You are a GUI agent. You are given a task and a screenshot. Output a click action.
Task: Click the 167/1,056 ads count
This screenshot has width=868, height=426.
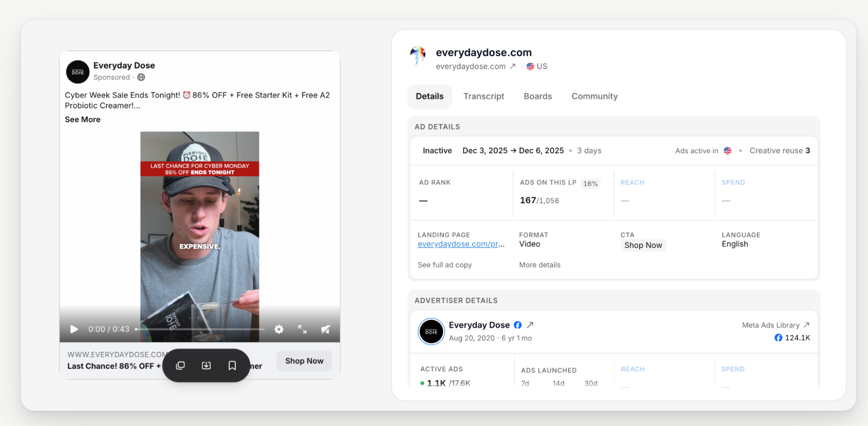click(x=539, y=200)
